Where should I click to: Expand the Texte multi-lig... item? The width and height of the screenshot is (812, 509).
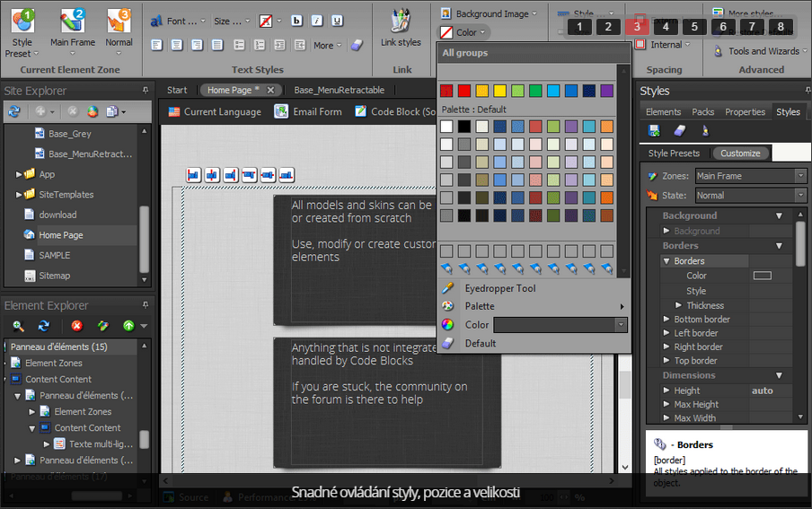(47, 443)
